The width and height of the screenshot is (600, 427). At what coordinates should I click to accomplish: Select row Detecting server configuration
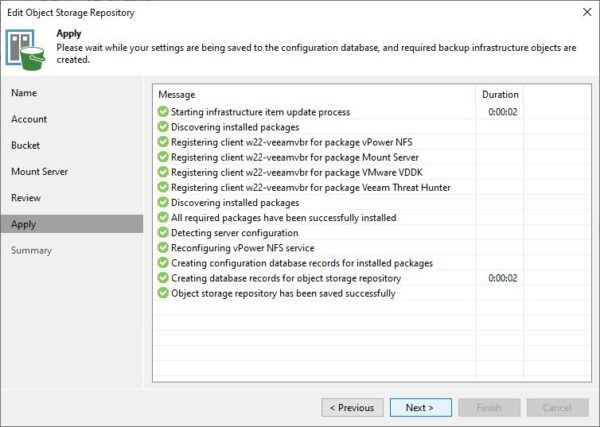click(x=372, y=233)
